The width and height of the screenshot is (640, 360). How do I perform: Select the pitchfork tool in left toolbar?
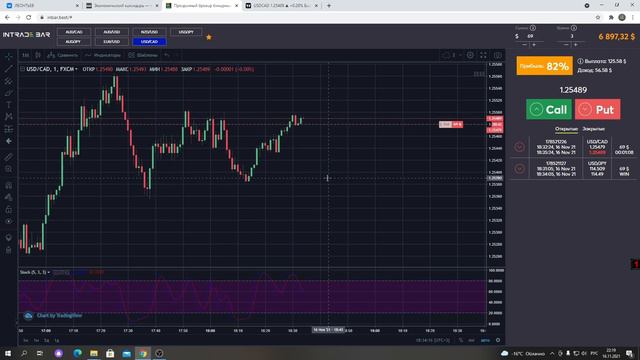point(9,81)
